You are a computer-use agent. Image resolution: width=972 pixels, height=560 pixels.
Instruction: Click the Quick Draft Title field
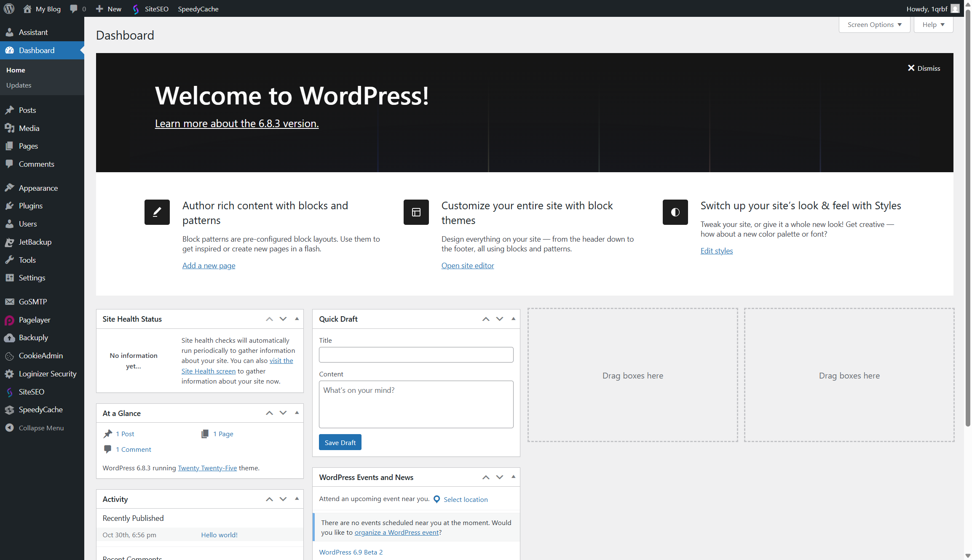[x=416, y=355]
